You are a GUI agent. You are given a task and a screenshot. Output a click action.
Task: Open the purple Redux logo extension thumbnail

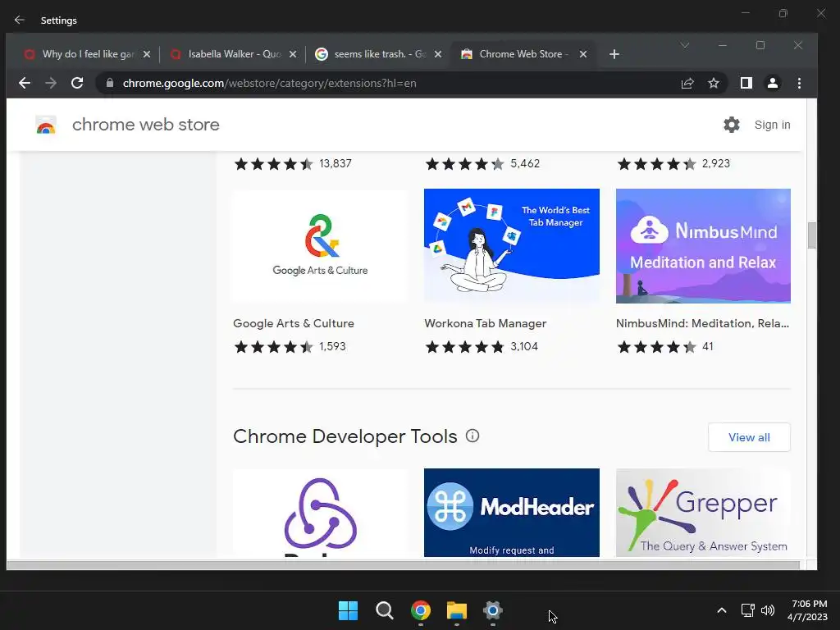320,513
